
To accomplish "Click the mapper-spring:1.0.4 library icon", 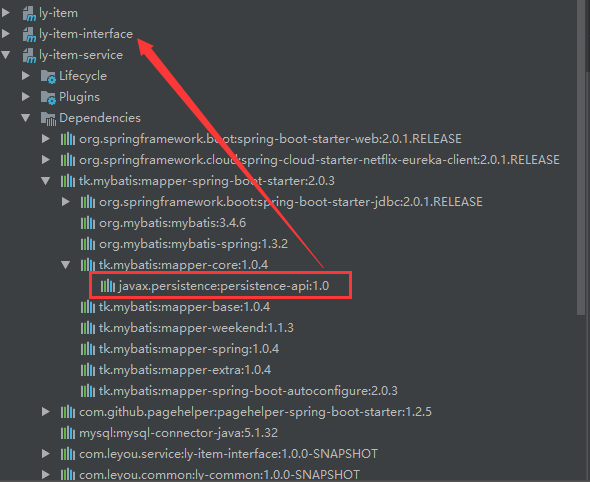I will point(88,349).
